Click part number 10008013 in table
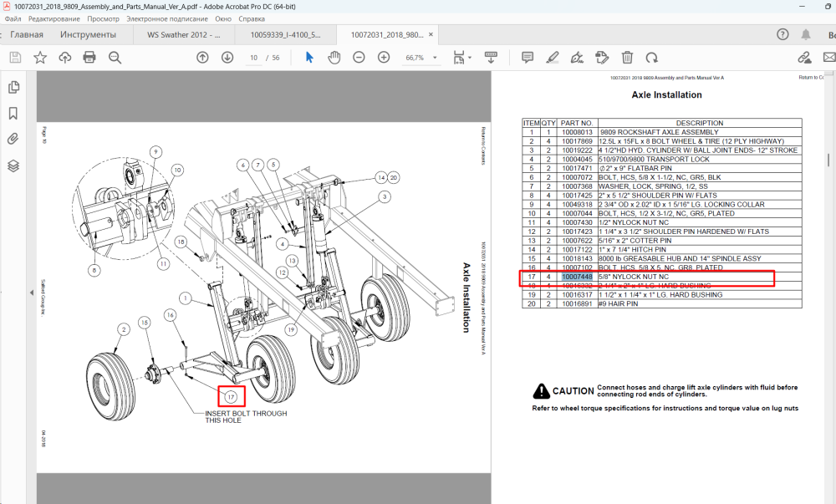Screen dimensions: 836x504 577,132
